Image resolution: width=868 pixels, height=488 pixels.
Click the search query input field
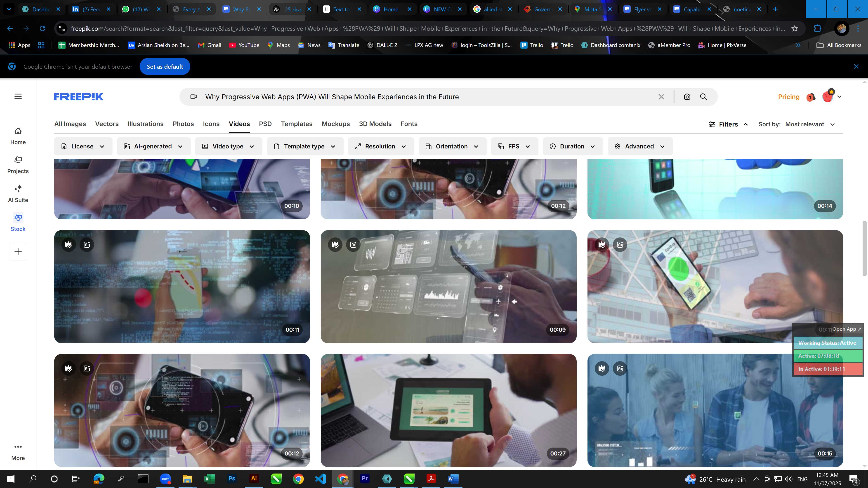tap(428, 97)
